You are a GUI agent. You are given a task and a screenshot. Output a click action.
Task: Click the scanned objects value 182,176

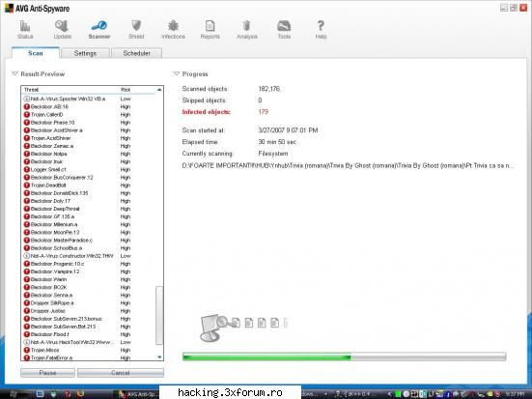tap(269, 89)
